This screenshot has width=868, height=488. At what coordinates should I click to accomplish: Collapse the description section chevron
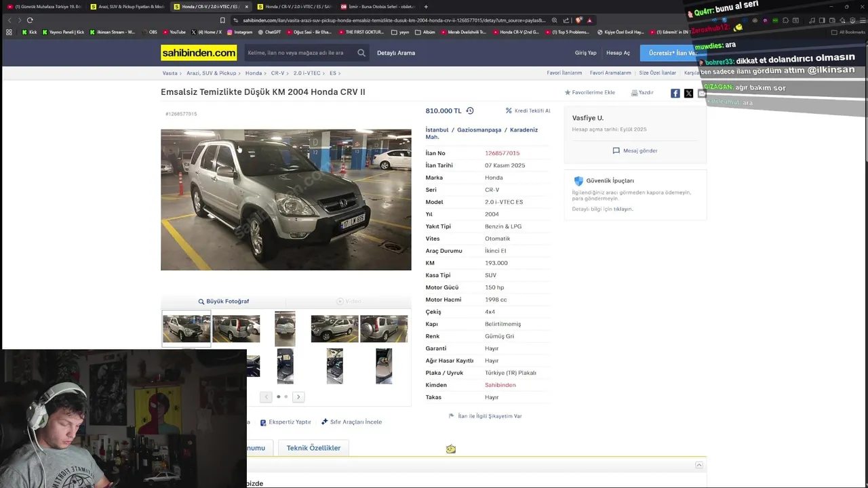(699, 465)
